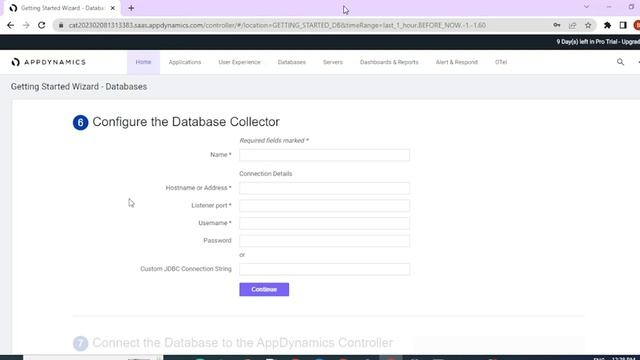640x360 pixels.
Task: Toggle the browser side panel icon
Action: pyautogui.click(x=623, y=25)
